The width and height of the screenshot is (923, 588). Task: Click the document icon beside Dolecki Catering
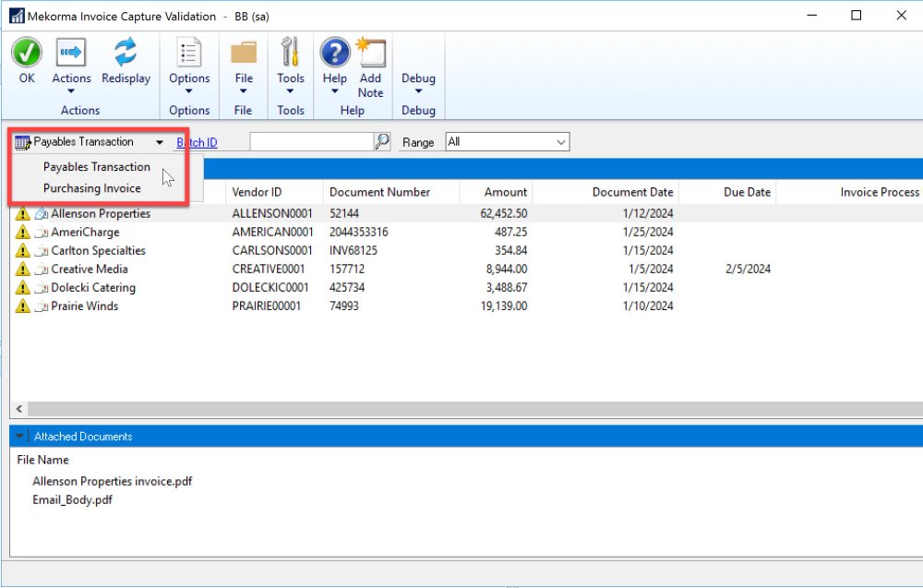(x=42, y=288)
